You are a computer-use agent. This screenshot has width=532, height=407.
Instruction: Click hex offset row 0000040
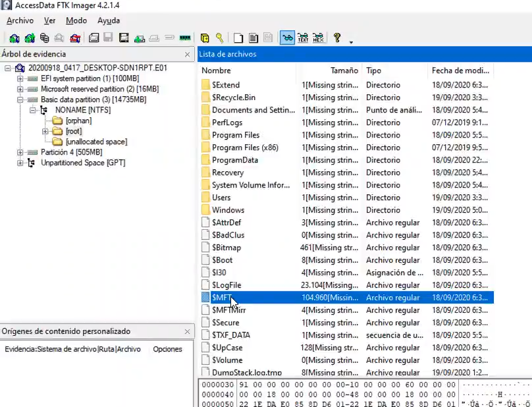[217, 394]
